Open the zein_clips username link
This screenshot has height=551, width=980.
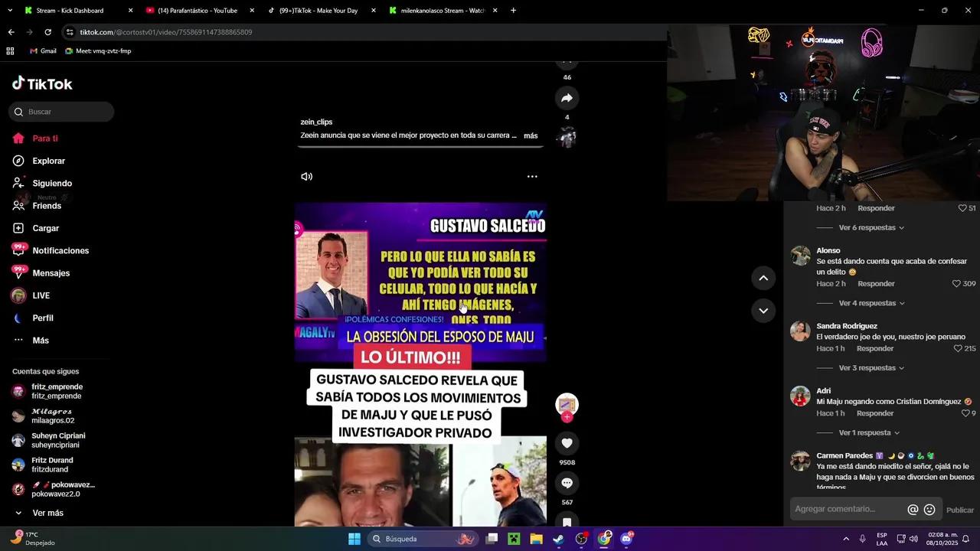(316, 122)
